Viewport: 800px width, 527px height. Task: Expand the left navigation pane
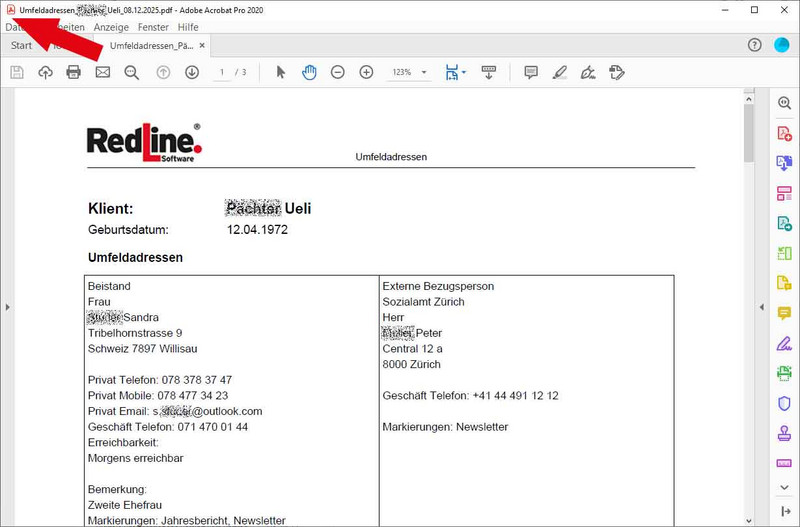[x=7, y=307]
